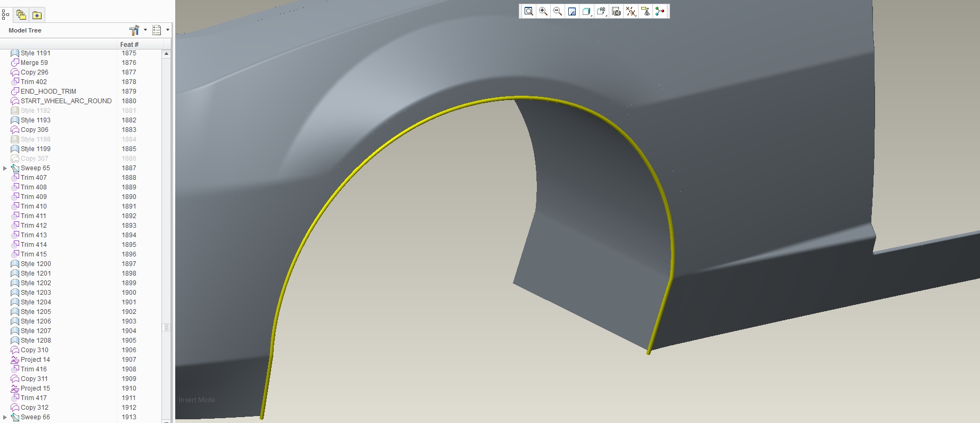Click the Project 15 curve icon

pos(15,388)
